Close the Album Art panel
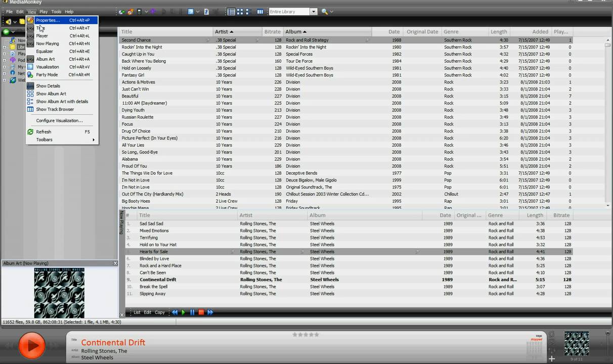613x364 pixels. [x=115, y=263]
